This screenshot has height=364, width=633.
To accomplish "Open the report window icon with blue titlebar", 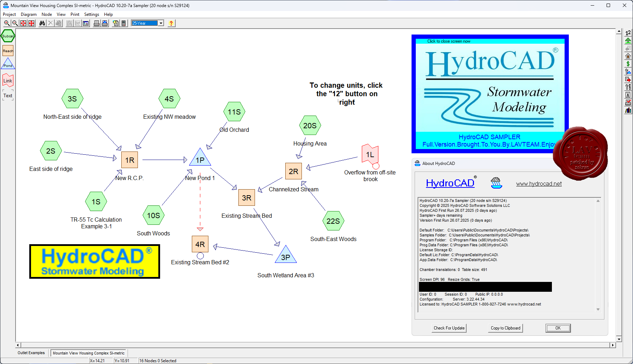I will [x=86, y=23].
